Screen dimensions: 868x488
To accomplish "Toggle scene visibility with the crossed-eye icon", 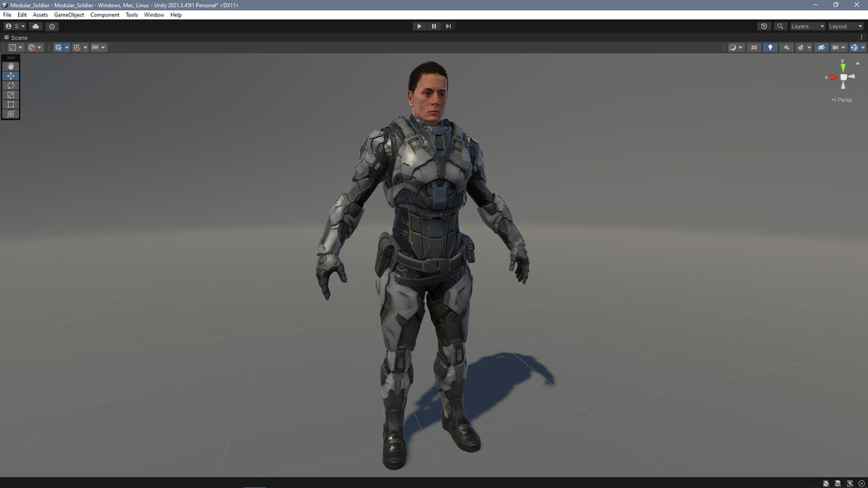I will [x=821, y=47].
